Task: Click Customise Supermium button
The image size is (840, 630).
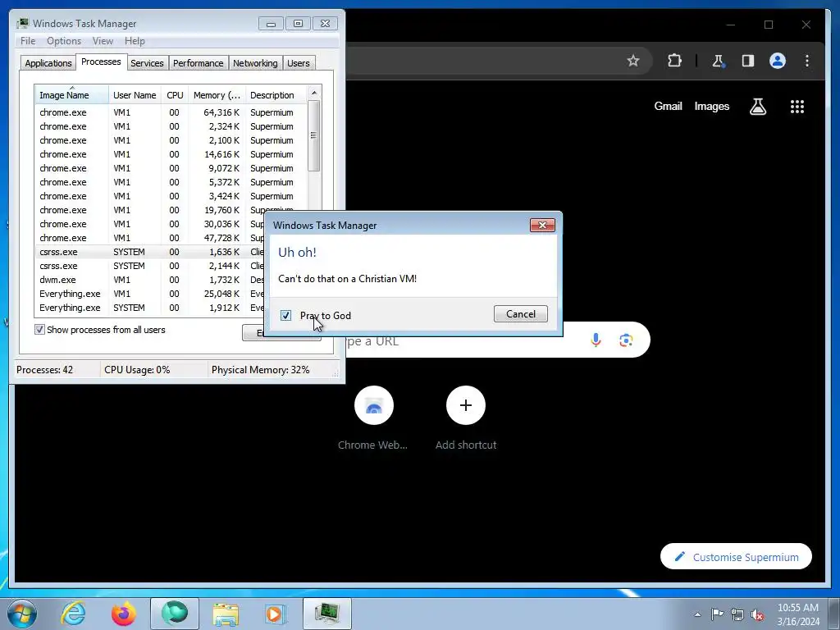Action: [736, 557]
